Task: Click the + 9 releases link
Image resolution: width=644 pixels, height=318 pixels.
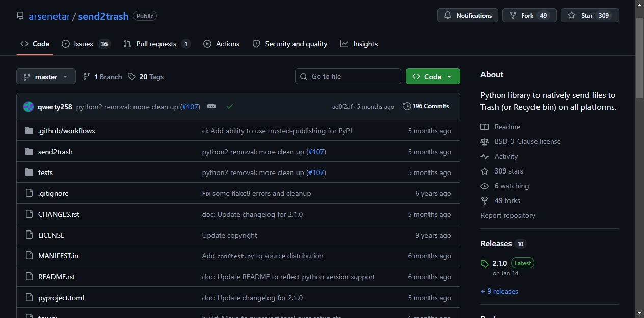Action: tap(499, 291)
